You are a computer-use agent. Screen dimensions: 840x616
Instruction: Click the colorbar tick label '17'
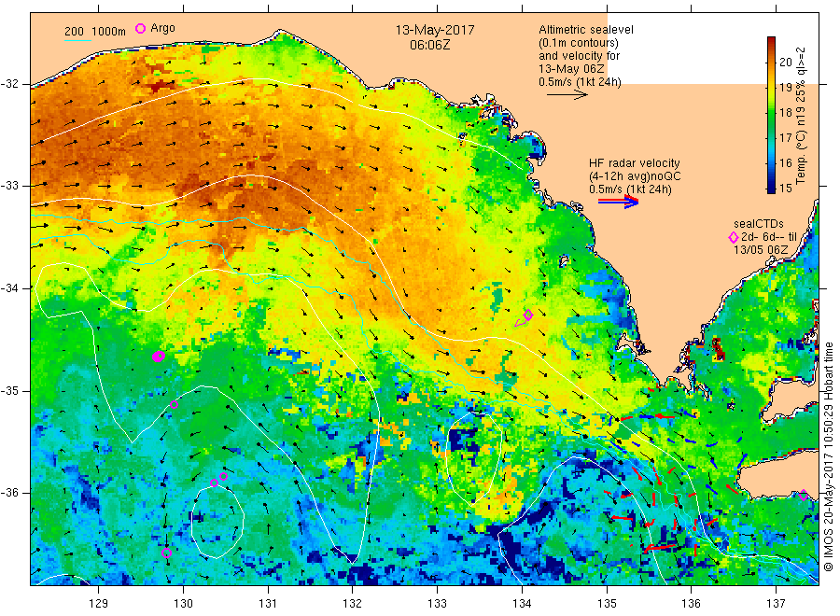click(x=785, y=137)
